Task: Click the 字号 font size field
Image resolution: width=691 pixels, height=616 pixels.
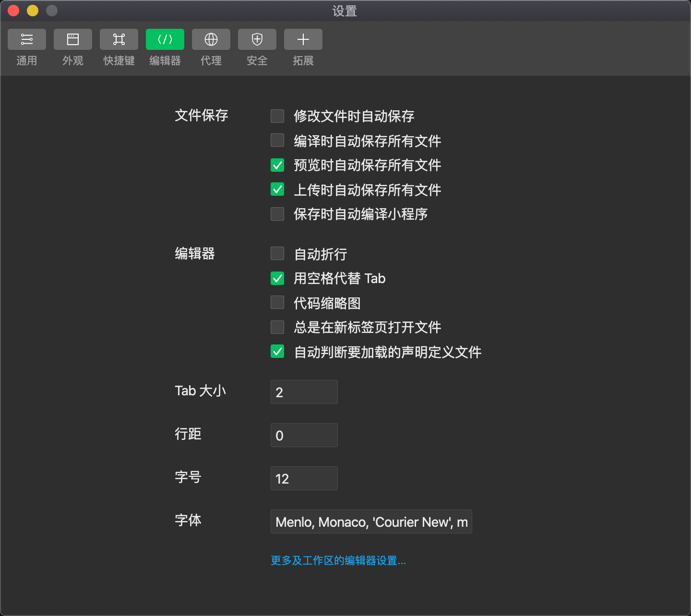Action: tap(304, 478)
